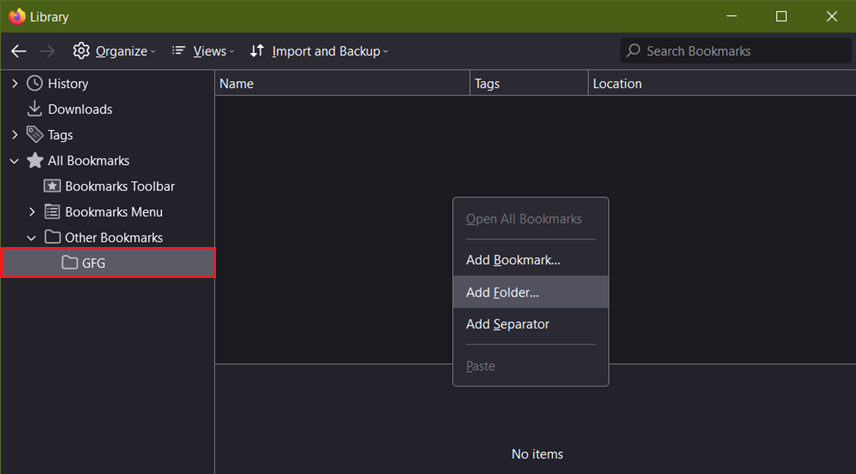
Task: Select History in the sidebar
Action: coord(68,84)
